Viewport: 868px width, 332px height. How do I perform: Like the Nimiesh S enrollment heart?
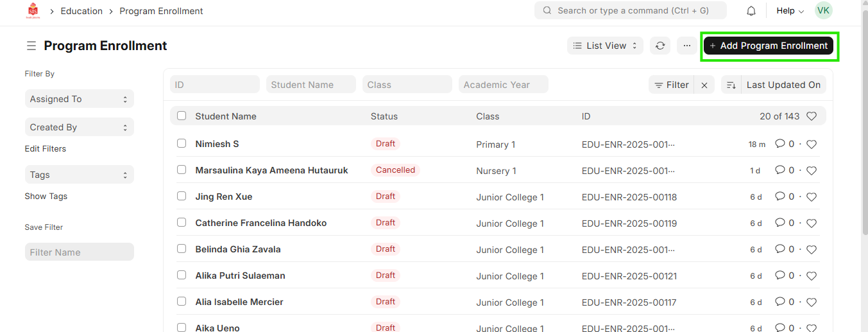pos(812,144)
